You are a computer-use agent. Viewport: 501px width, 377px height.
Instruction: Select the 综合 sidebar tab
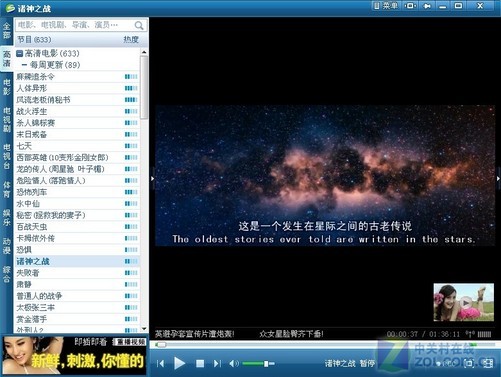6,274
